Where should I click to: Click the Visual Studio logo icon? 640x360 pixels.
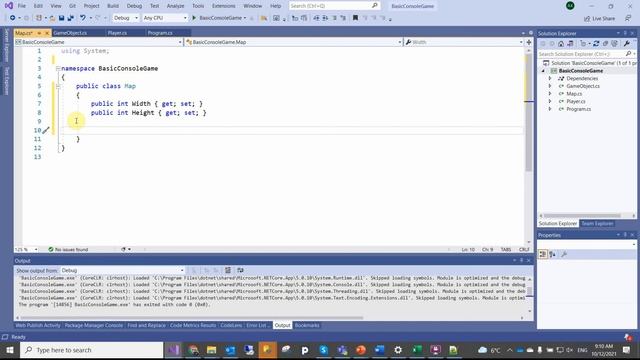pos(9,6)
